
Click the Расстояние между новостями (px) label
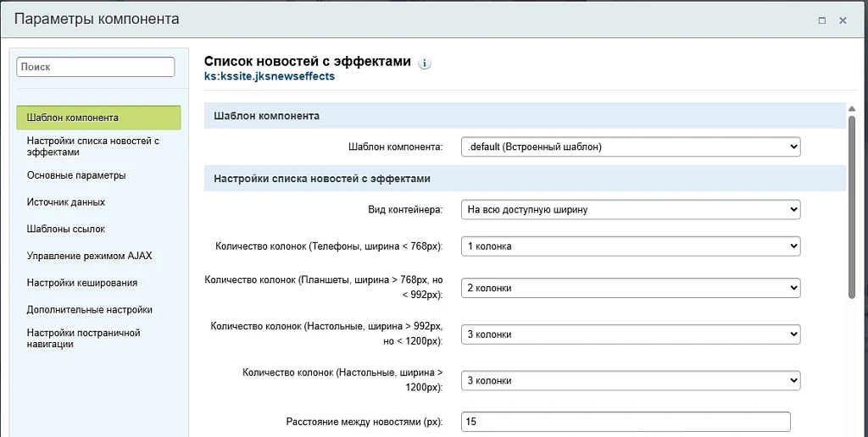tap(364, 422)
